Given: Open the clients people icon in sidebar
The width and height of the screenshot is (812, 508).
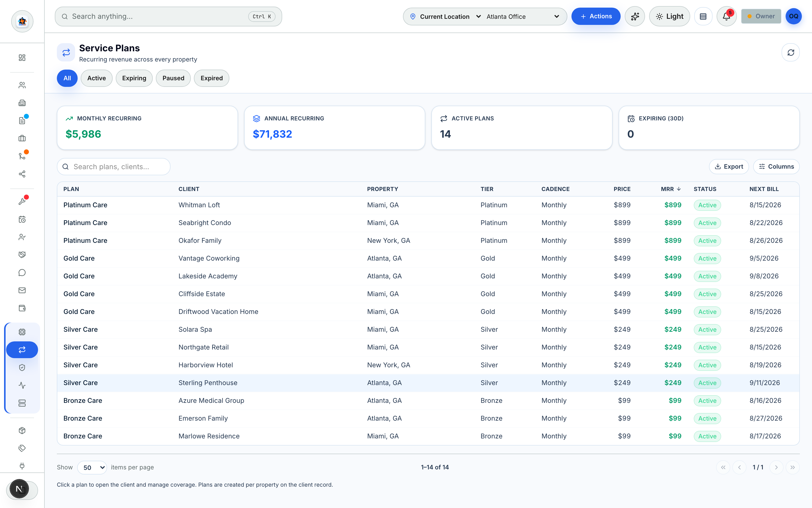Looking at the screenshot, I should (22, 85).
